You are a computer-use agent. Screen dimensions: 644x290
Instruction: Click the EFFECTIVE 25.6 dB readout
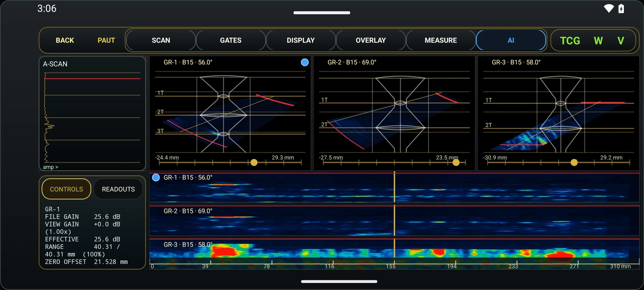[83, 239]
